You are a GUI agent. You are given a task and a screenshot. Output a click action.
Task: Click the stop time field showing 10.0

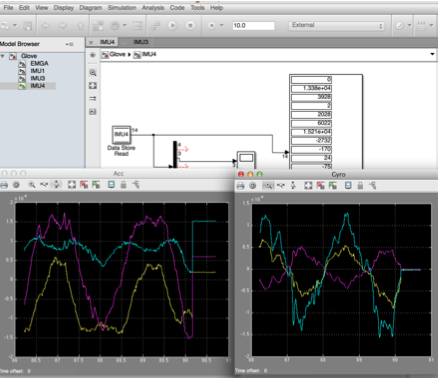pyautogui.click(x=253, y=26)
